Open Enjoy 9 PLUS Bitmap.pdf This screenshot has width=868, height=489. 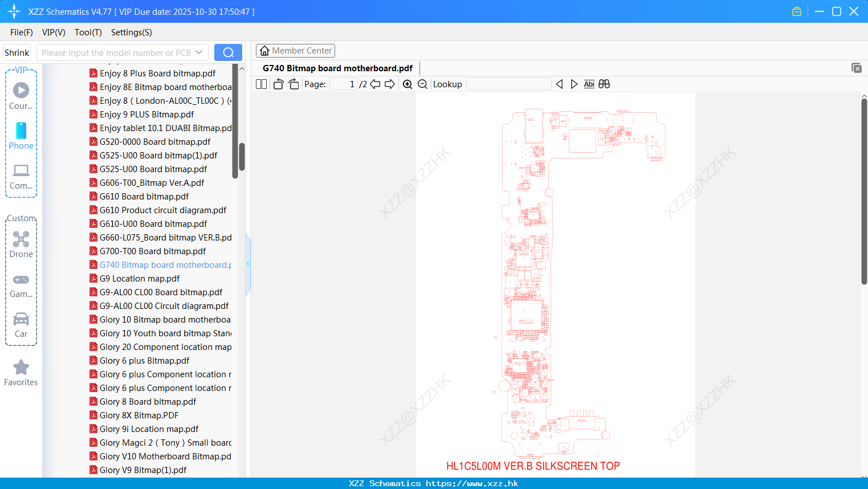click(141, 115)
